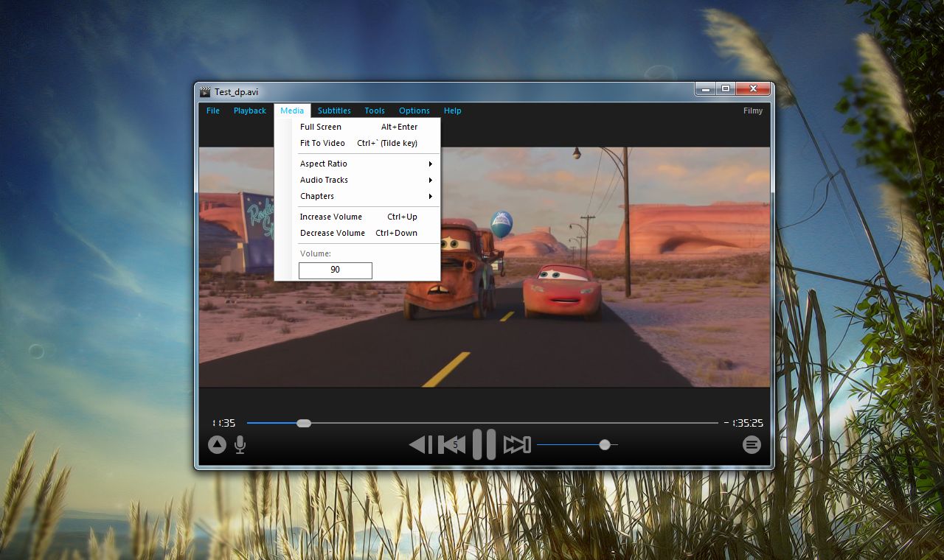Open the Playback menu
This screenshot has width=944, height=560.
250,111
